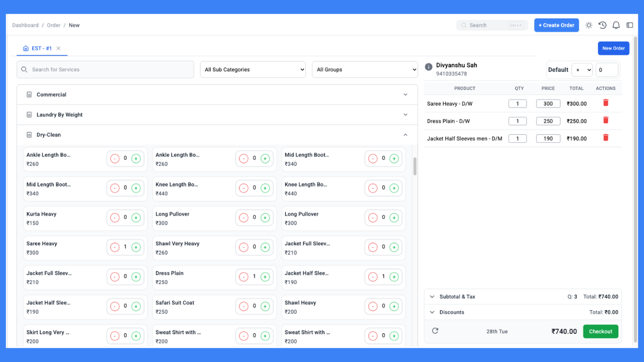This screenshot has height=362, width=644.
Task: Open notifications via the bell icon
Action: (616, 25)
